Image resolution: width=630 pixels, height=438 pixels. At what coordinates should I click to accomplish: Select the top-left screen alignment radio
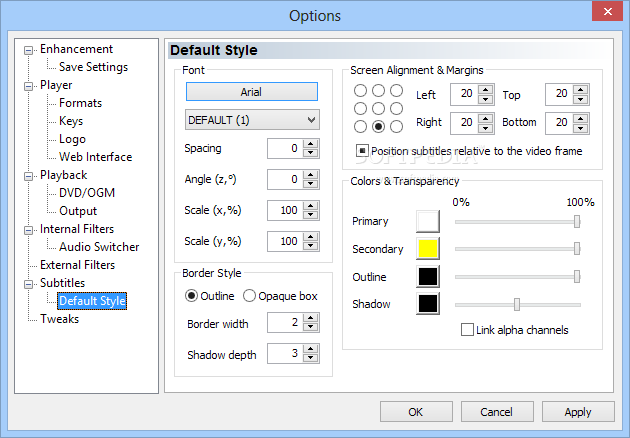point(360,90)
